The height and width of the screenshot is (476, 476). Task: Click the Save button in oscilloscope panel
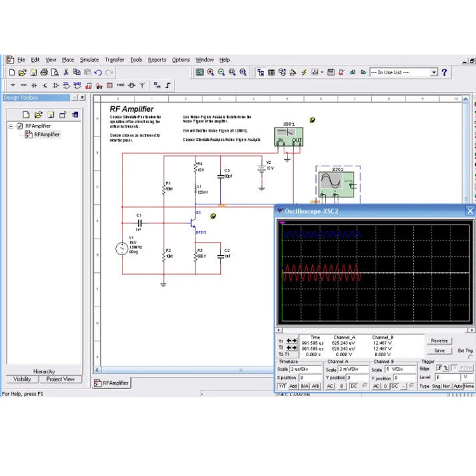tap(439, 350)
